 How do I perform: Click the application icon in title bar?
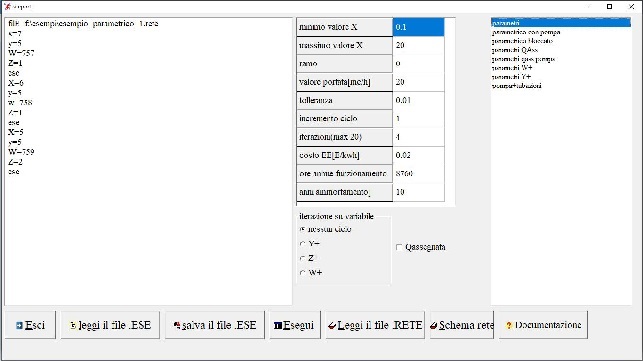(x=7, y=6)
